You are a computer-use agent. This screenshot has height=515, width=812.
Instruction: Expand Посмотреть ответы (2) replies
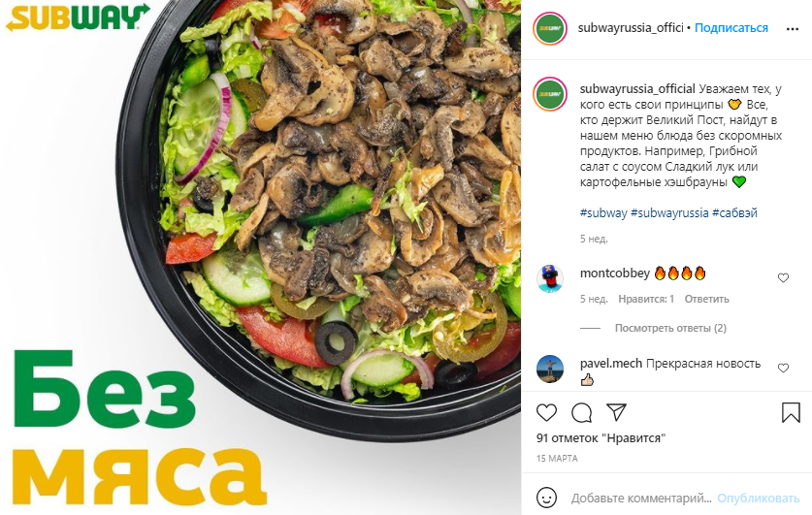(670, 328)
